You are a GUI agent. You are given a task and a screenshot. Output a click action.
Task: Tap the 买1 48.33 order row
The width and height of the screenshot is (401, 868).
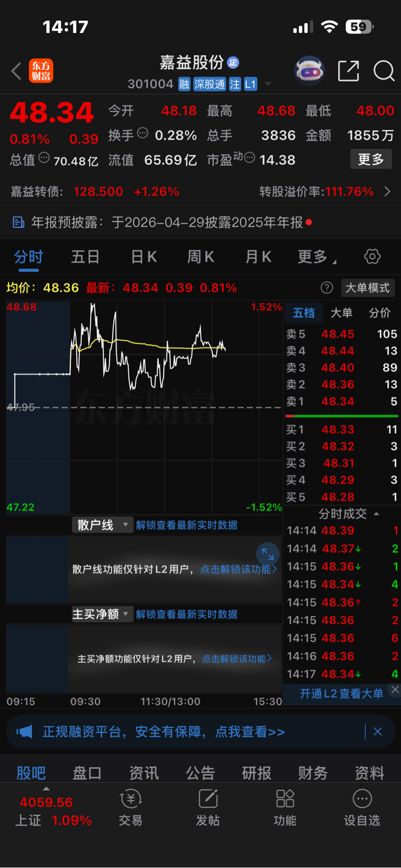pos(342,430)
